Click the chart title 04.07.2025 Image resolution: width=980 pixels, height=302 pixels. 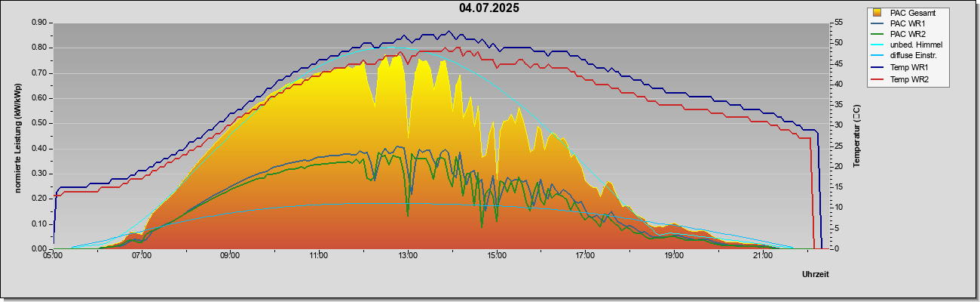[x=489, y=9]
